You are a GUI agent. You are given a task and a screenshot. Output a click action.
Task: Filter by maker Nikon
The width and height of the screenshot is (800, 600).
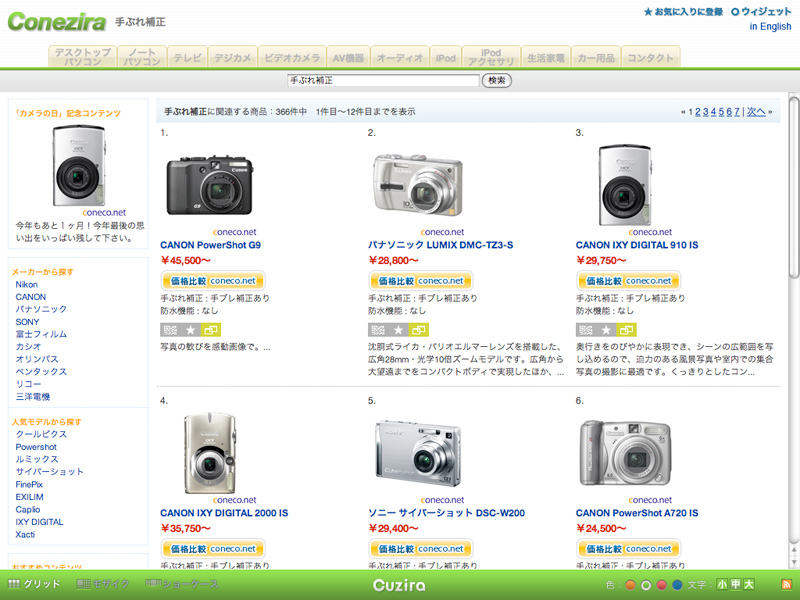click(x=27, y=284)
